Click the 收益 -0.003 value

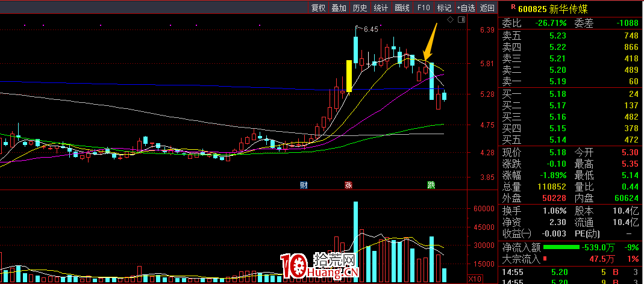pos(553,234)
